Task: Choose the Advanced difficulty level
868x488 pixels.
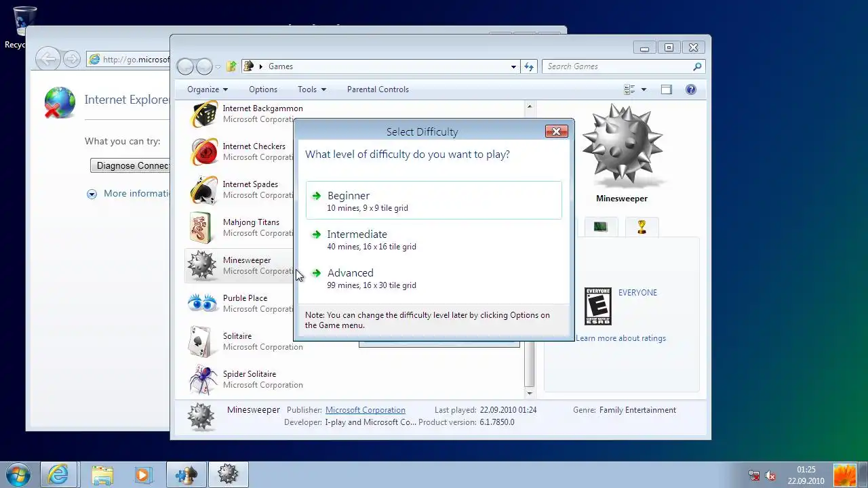Action: tap(434, 278)
